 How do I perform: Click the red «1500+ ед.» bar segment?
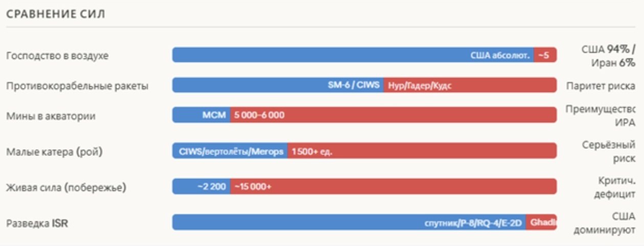(x=422, y=151)
